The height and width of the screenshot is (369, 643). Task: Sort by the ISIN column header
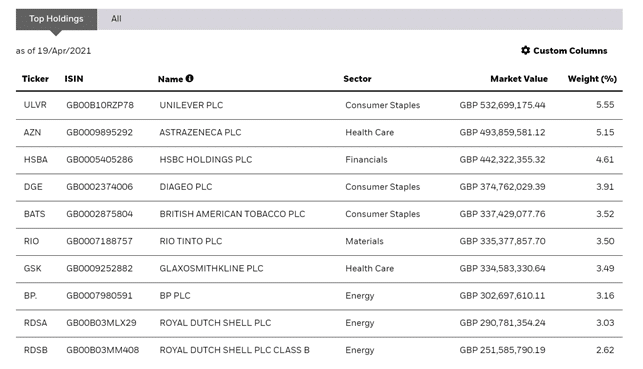pos(74,79)
